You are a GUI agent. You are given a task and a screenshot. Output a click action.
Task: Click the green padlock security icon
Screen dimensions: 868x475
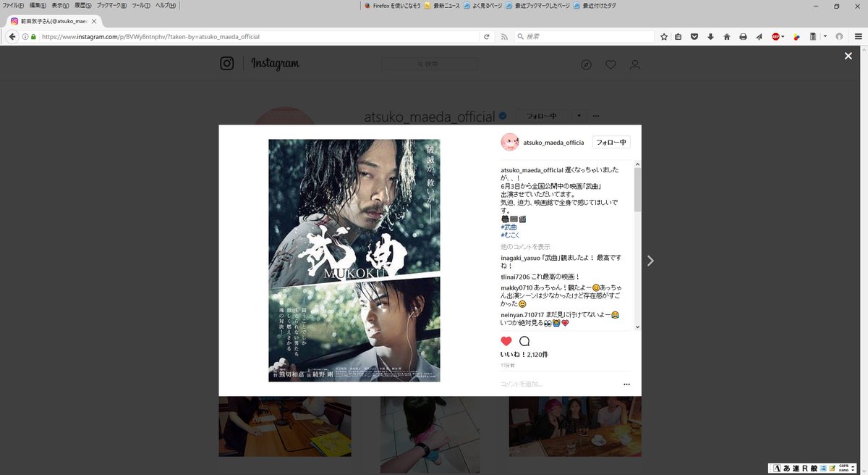(33, 36)
